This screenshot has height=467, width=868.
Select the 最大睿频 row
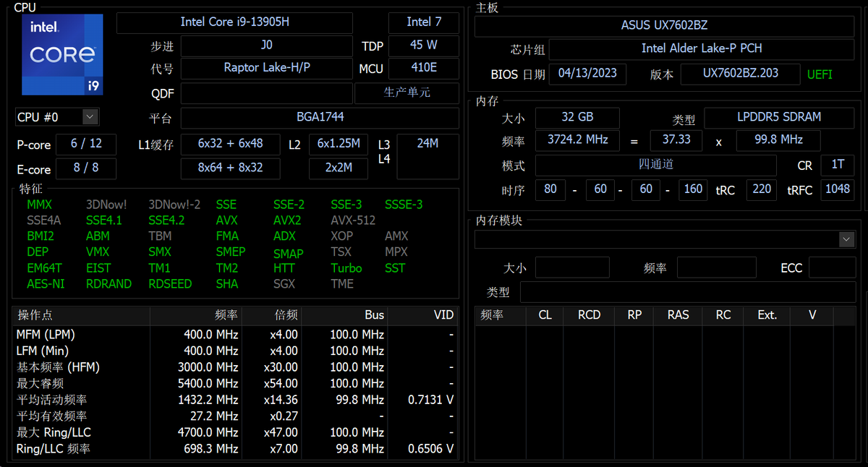235,384
